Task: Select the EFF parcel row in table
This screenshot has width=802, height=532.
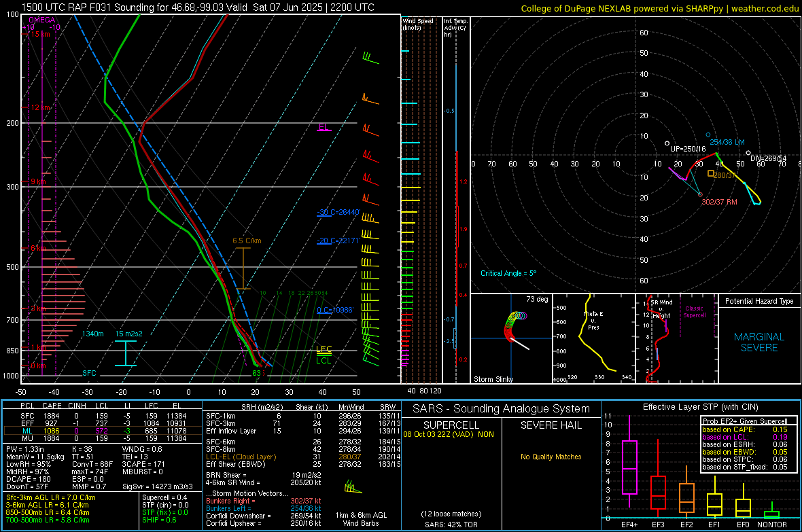Action: point(102,423)
